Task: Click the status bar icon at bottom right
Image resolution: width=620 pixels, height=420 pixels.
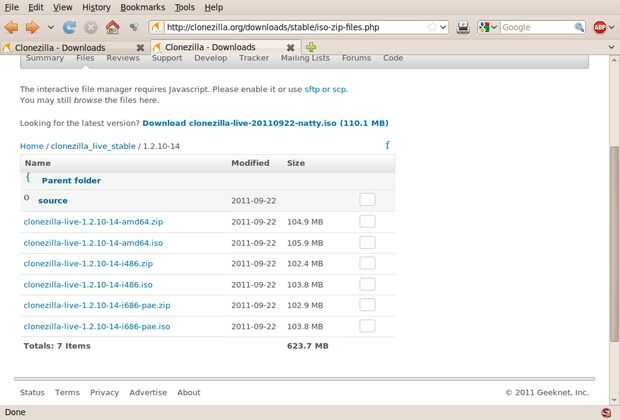Action: (x=606, y=412)
